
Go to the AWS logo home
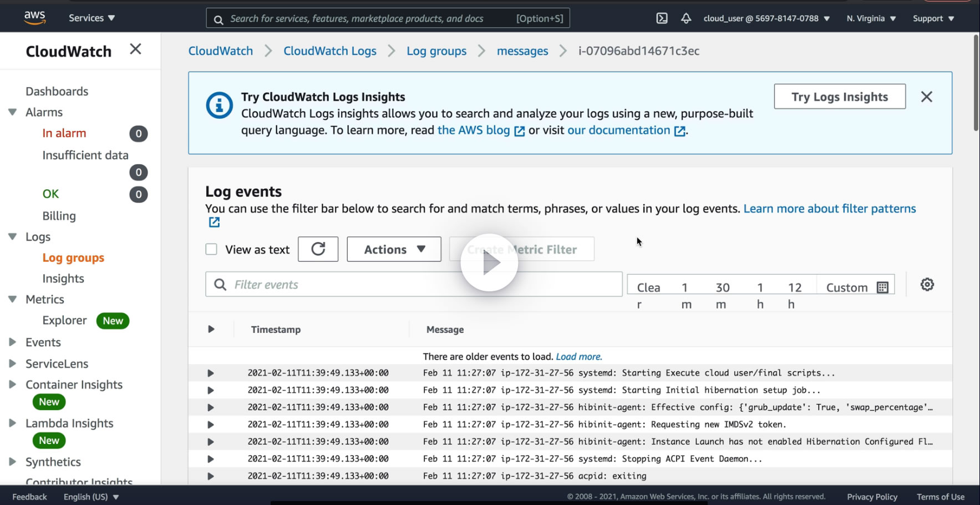34,18
